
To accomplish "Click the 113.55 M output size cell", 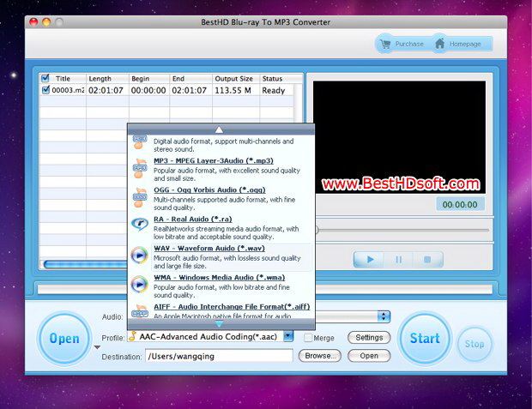I will (236, 90).
